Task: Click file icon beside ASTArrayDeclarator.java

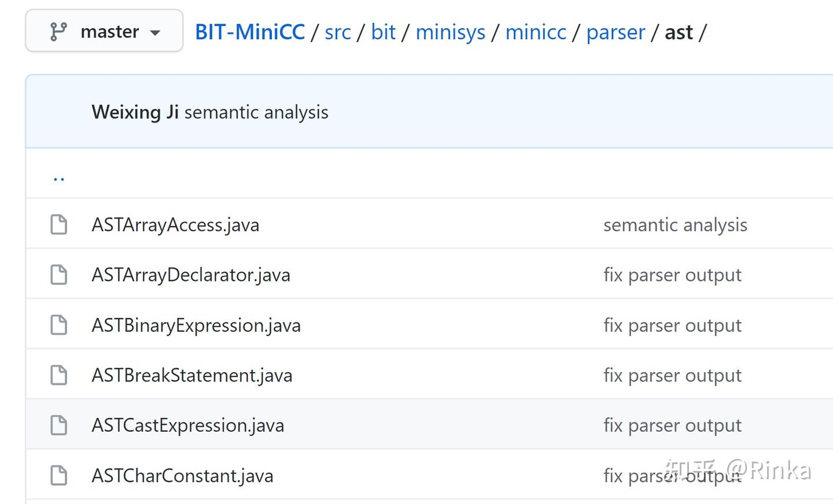Action: 58,275
